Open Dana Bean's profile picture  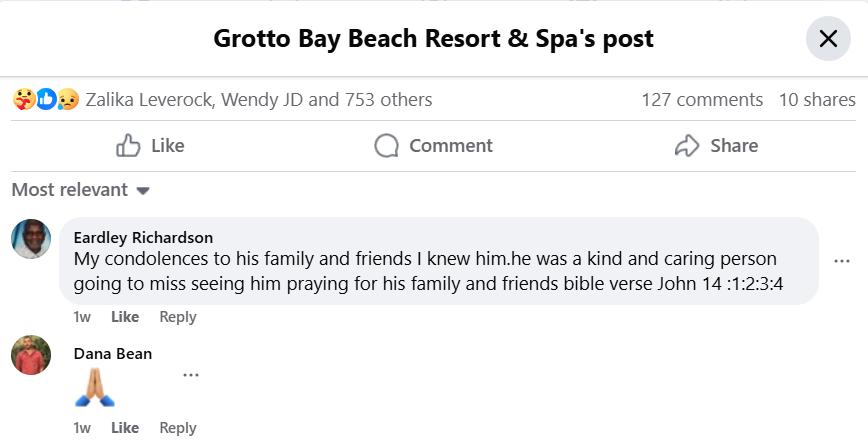pyautogui.click(x=31, y=355)
